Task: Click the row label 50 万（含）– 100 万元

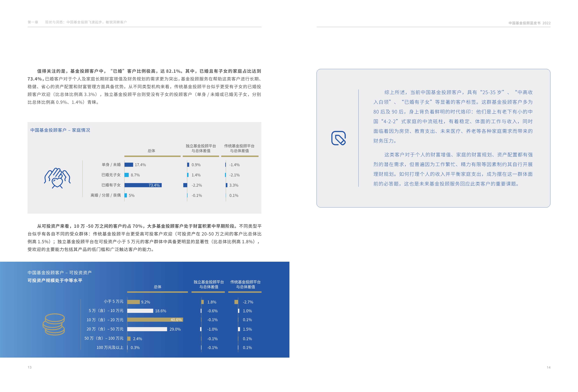Action: [104, 338]
